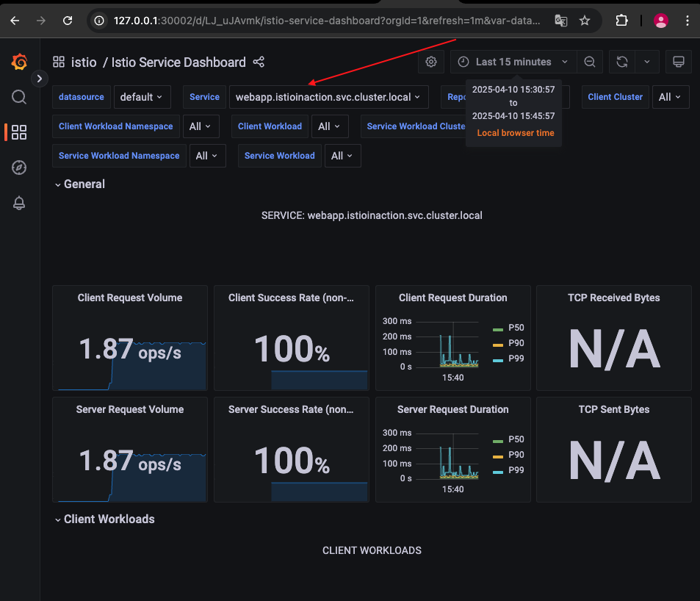This screenshot has height=601, width=700.
Task: Open the Last 15 minutes time picker
Action: (513, 62)
